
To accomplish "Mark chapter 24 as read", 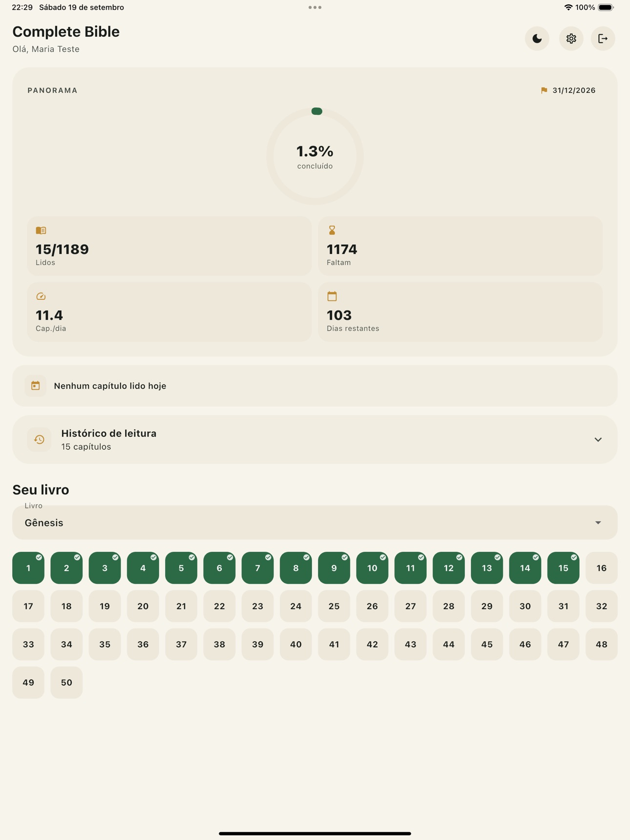I will click(x=296, y=606).
